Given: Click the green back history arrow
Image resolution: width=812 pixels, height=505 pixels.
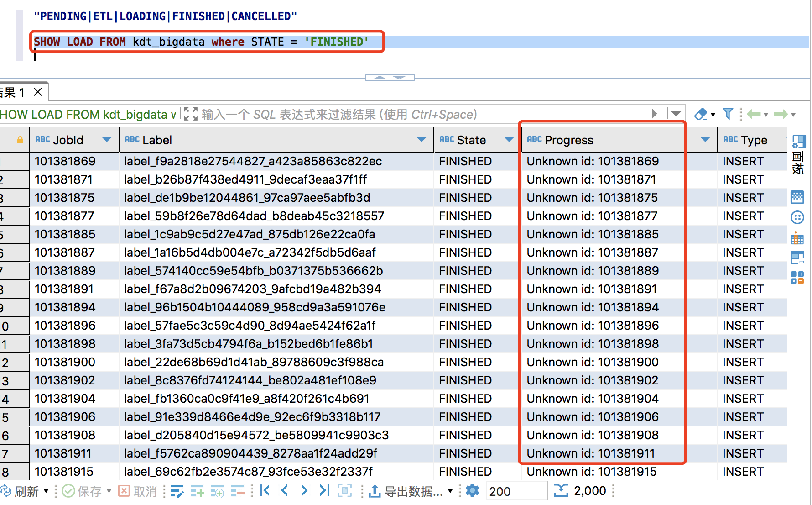Looking at the screenshot, I should click(x=754, y=114).
